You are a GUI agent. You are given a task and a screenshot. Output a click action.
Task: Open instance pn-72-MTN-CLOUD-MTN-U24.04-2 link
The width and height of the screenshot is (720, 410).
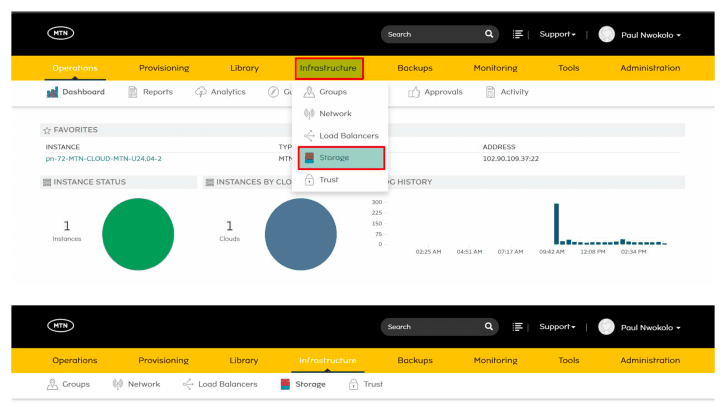pos(103,158)
